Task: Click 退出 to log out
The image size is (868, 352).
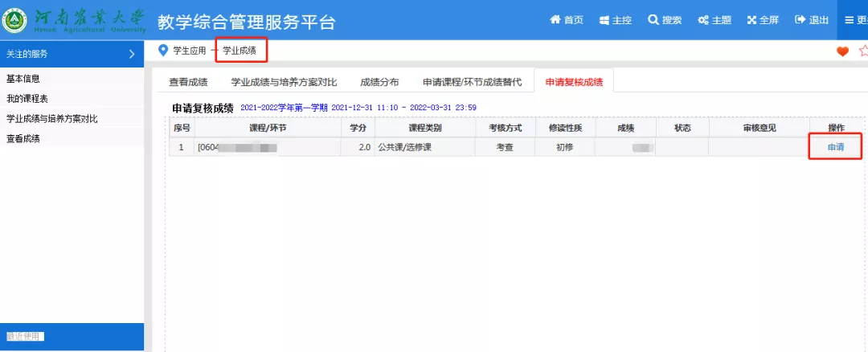Action: [812, 20]
